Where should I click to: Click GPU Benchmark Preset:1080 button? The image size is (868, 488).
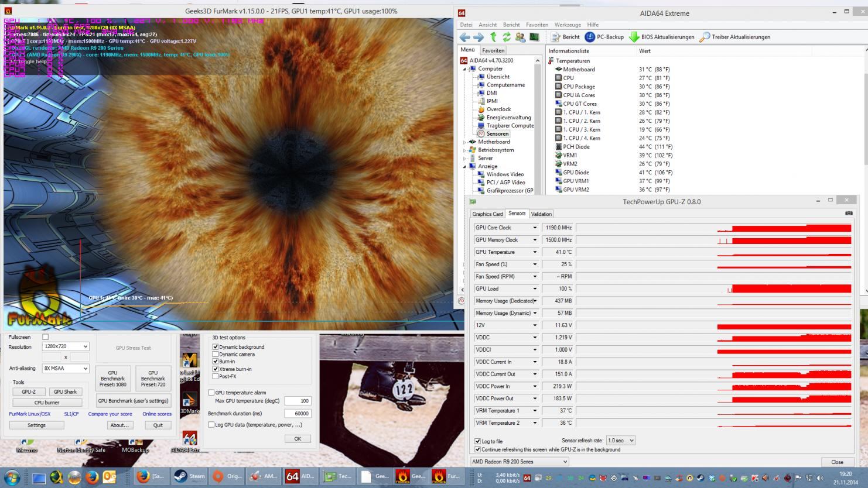coord(112,379)
